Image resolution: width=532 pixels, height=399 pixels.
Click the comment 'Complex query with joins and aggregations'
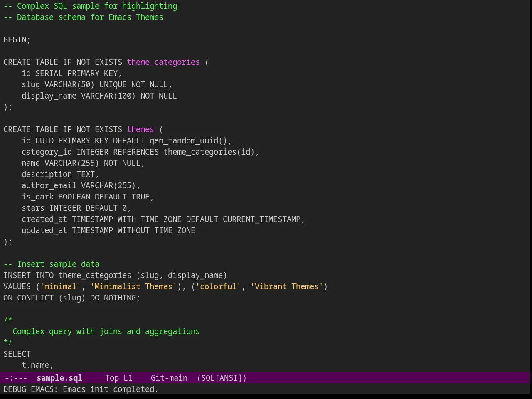[x=106, y=331]
